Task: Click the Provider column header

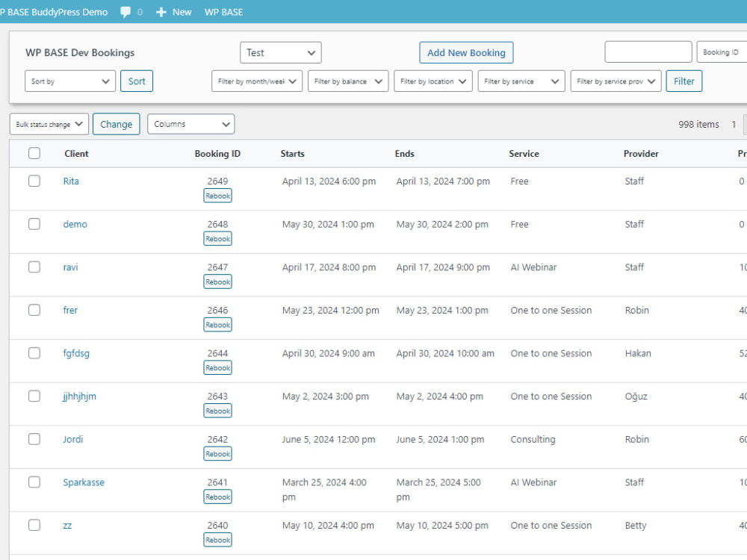Action: (x=641, y=153)
